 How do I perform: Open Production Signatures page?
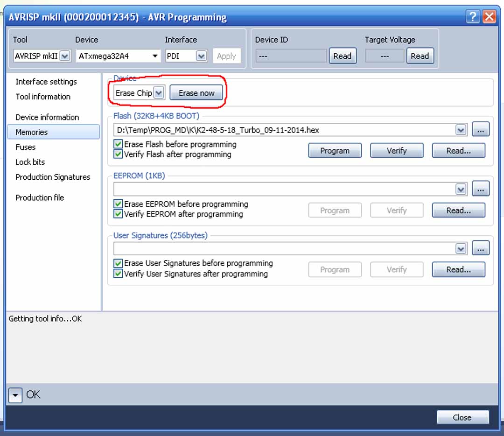coord(53,177)
